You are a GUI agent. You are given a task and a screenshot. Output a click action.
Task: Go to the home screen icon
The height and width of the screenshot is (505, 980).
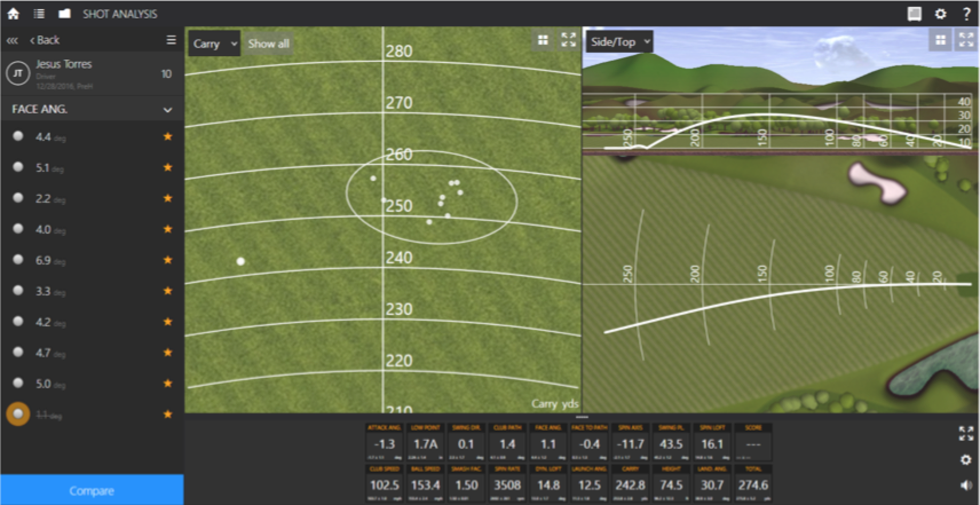tap(13, 13)
